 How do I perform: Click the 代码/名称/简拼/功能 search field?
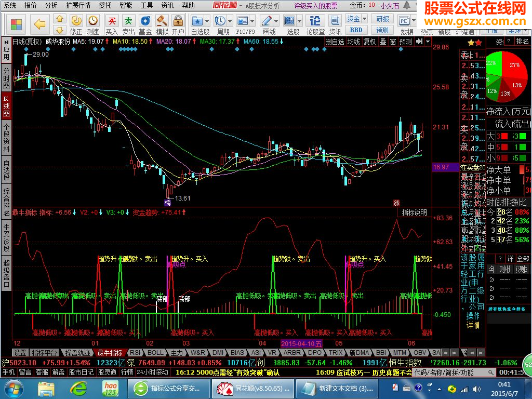[x=453, y=372]
